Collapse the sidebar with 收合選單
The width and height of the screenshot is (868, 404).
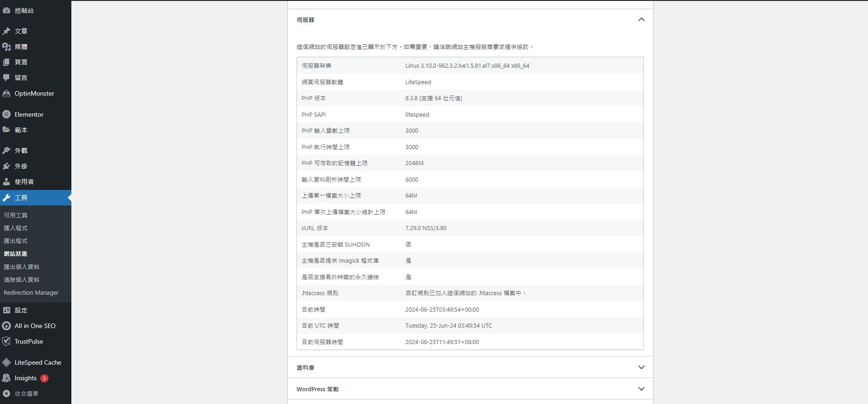coord(26,393)
